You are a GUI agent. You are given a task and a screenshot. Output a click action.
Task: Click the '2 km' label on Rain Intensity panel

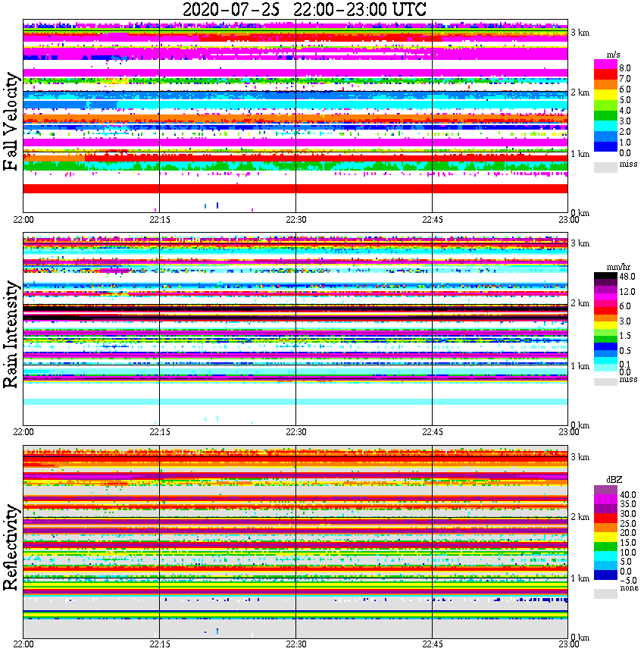click(580, 303)
